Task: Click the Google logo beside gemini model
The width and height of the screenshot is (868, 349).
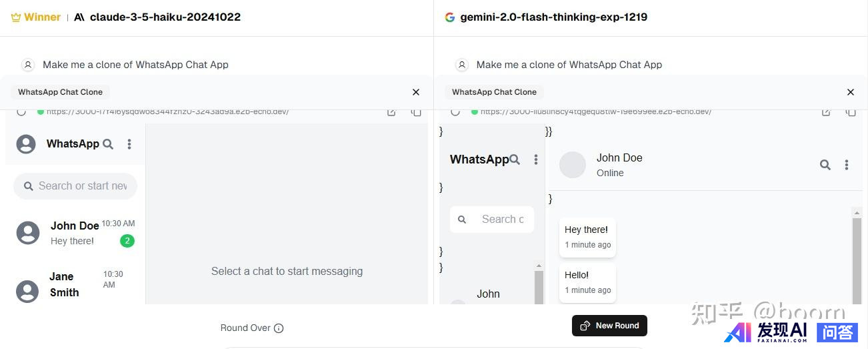Action: 450,17
